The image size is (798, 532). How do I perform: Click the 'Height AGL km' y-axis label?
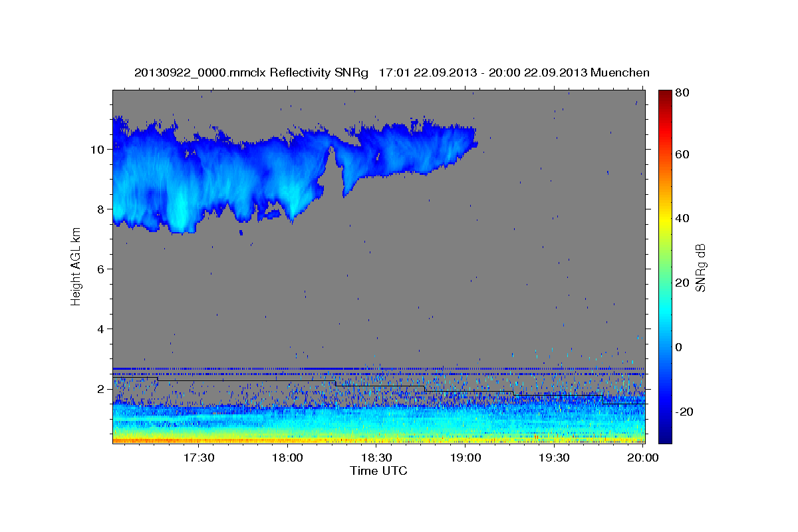pyautogui.click(x=76, y=267)
